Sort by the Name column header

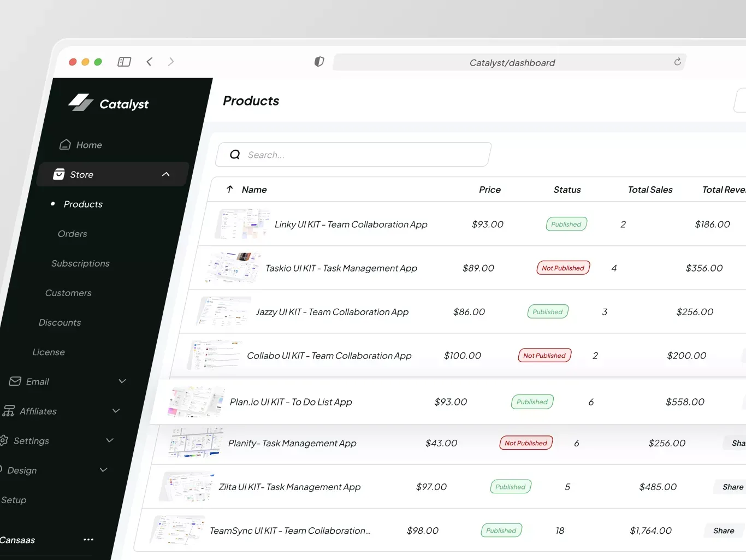pyautogui.click(x=254, y=190)
